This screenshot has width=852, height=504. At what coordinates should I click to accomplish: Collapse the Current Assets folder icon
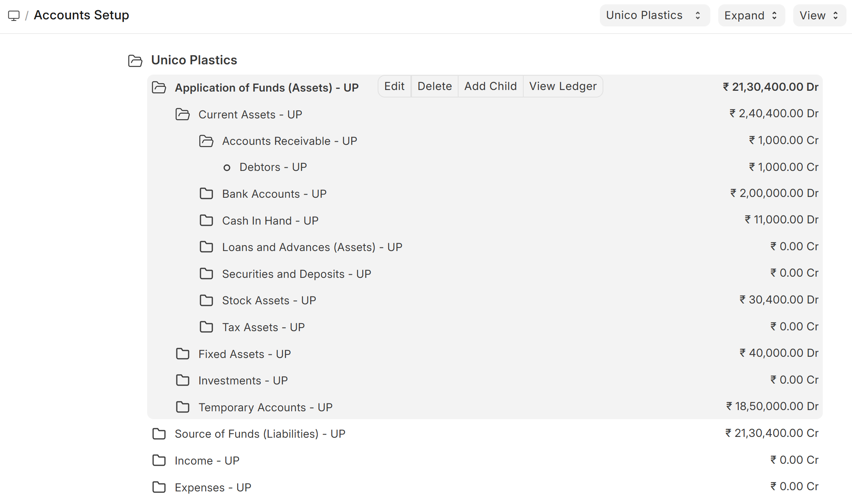[x=182, y=114]
